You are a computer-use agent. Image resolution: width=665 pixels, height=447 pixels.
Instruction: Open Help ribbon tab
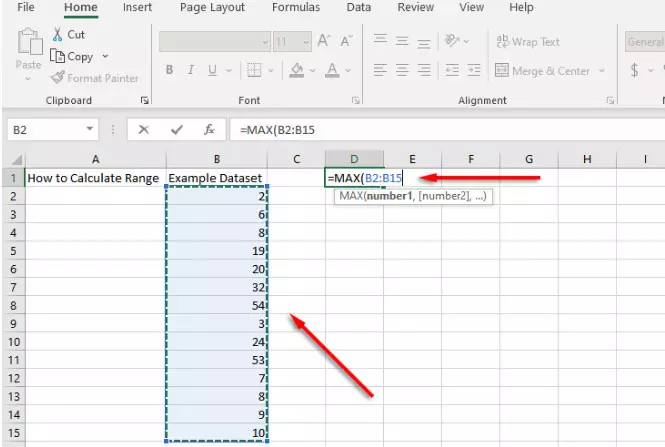pyautogui.click(x=521, y=7)
